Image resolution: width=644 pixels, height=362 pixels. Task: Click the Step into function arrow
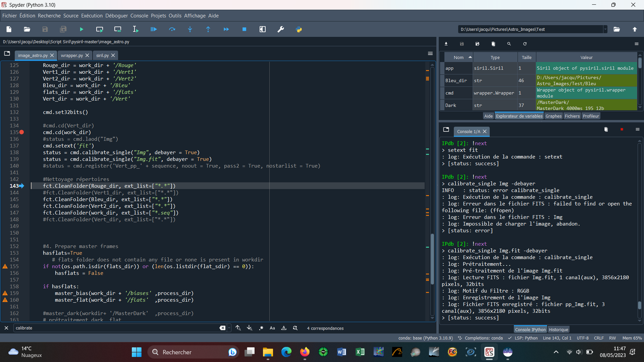coord(190,29)
